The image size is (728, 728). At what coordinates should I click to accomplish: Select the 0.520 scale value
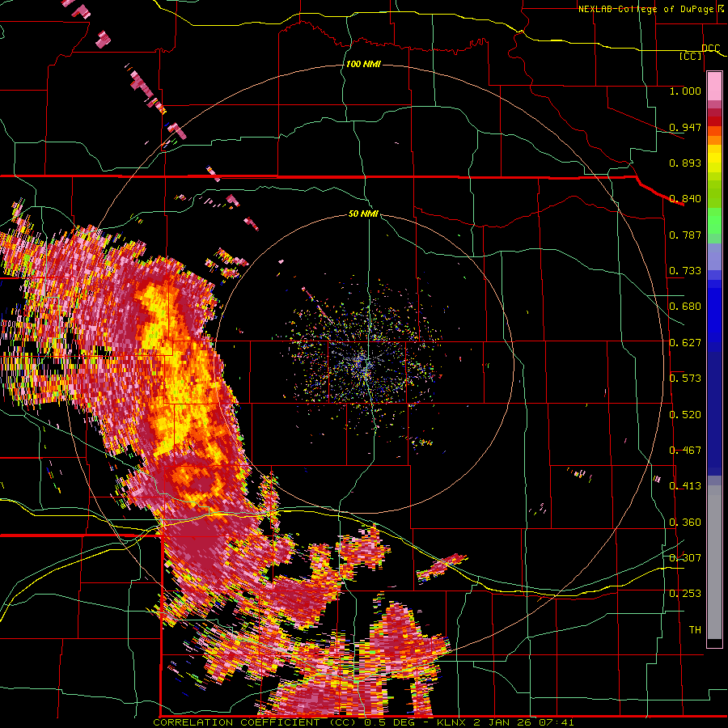(x=685, y=415)
